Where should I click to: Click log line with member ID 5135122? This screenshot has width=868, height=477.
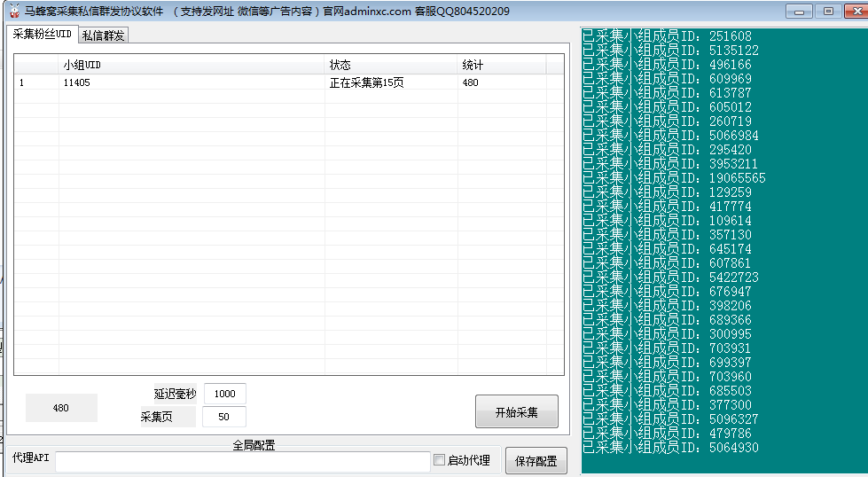pyautogui.click(x=670, y=51)
